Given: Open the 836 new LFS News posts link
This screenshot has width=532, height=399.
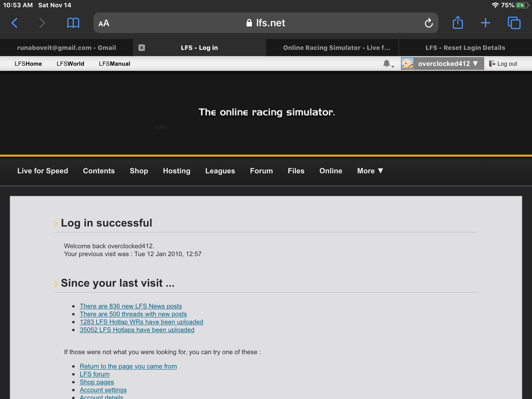Looking at the screenshot, I should click(x=131, y=306).
